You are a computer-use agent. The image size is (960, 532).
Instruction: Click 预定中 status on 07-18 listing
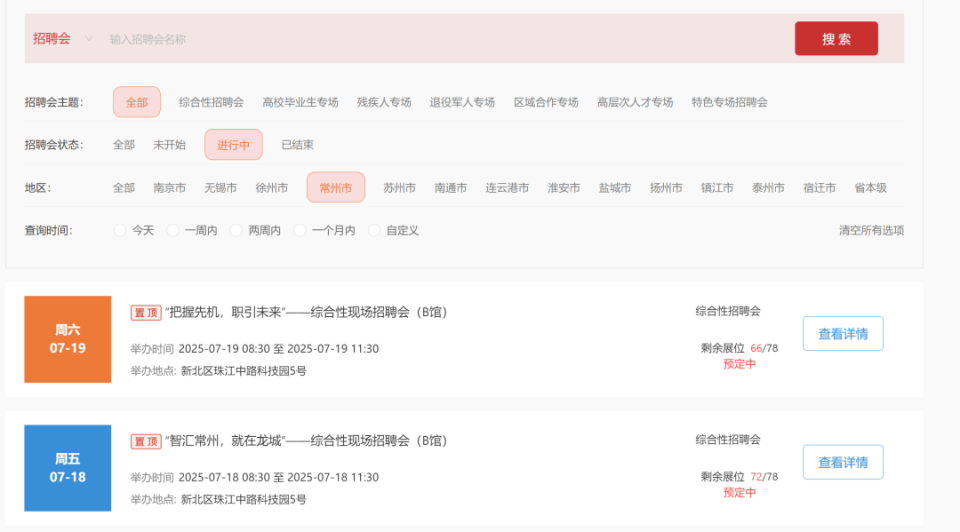click(x=739, y=493)
